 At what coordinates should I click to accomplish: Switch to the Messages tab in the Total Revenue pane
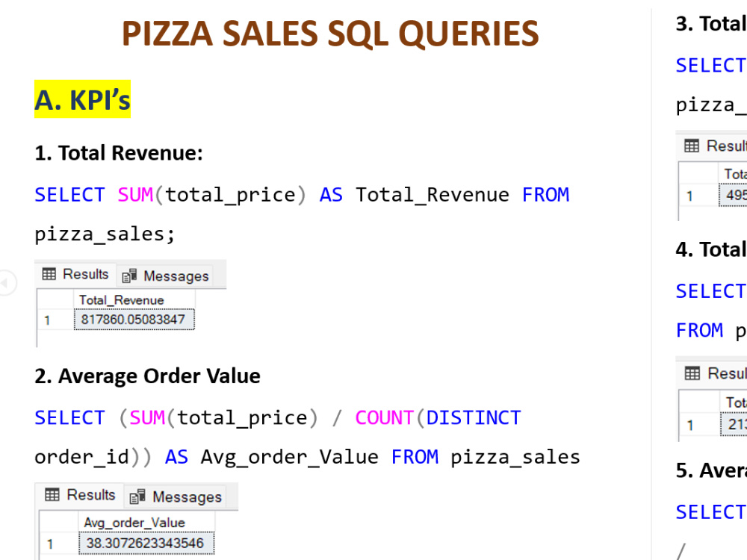click(166, 276)
